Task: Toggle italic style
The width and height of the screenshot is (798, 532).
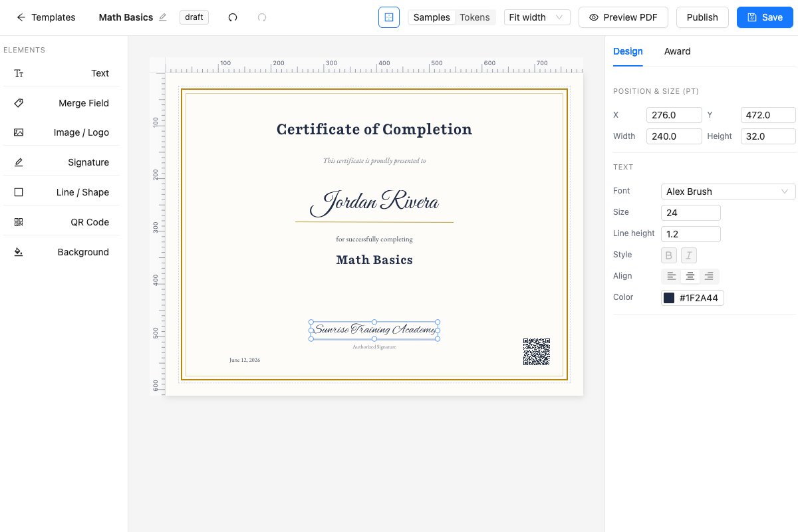Action: [689, 255]
